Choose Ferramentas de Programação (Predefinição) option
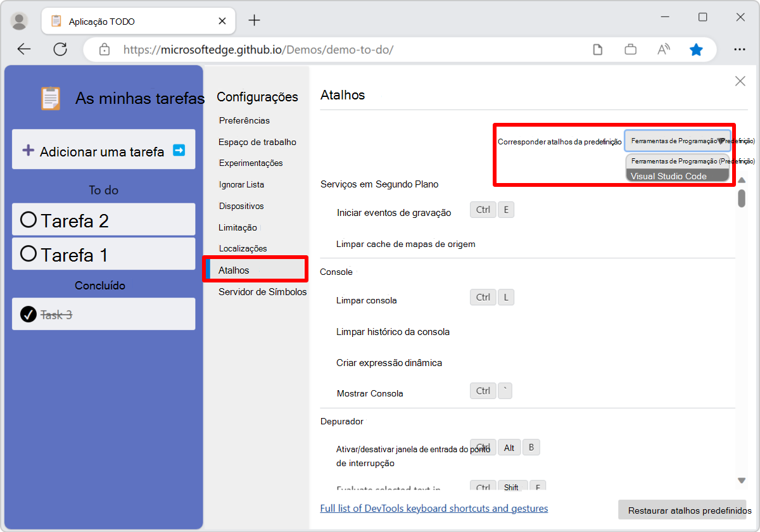 click(678, 161)
